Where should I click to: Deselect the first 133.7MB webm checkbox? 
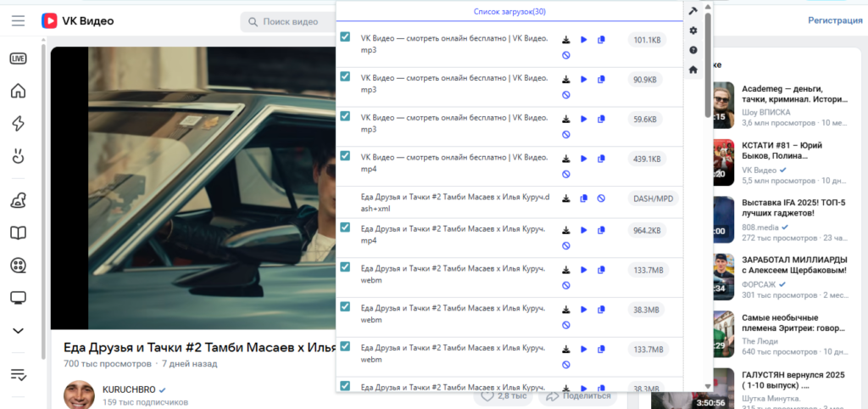[x=345, y=266]
